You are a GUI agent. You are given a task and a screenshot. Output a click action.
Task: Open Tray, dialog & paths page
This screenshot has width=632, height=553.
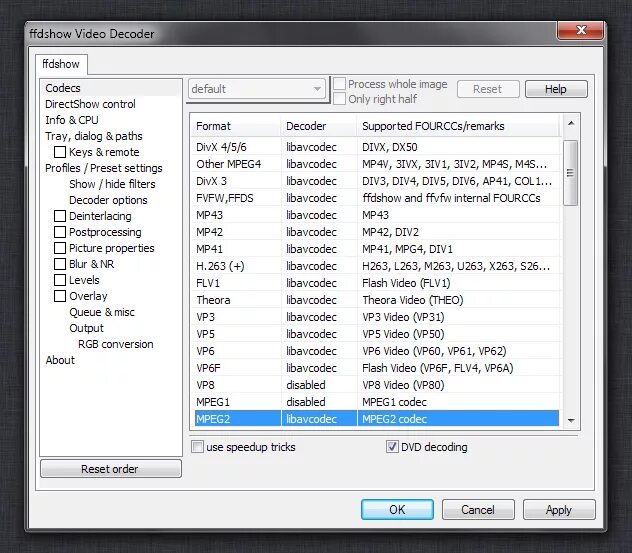(94, 136)
